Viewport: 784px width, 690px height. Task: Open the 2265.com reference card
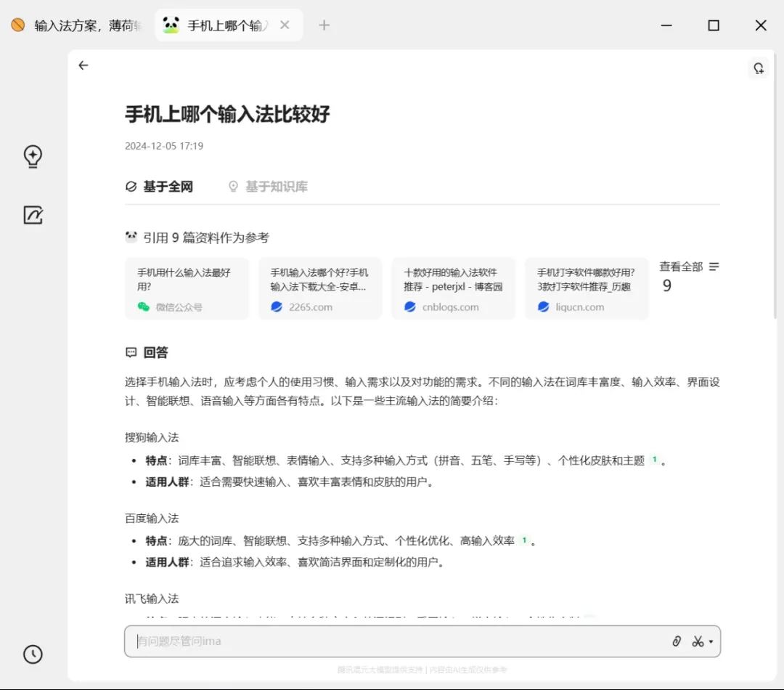pos(320,288)
